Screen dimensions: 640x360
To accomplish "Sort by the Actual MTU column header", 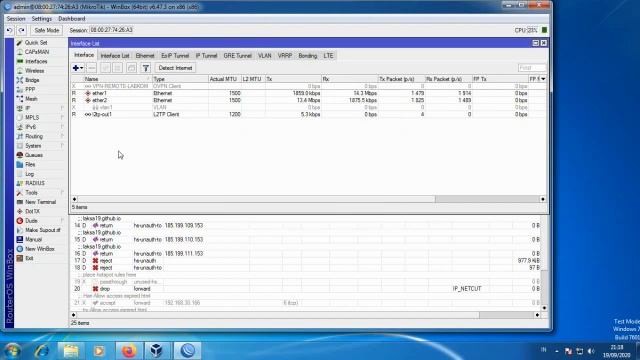I will coord(224,79).
